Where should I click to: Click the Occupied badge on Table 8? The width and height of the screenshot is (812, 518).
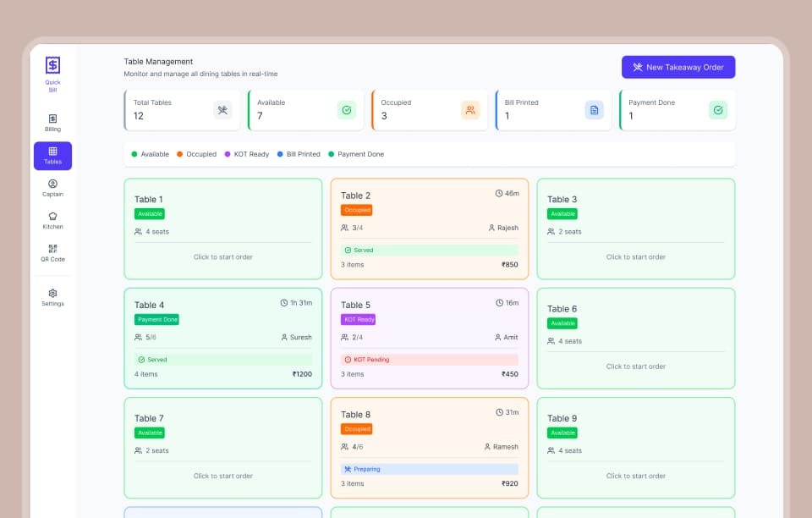(x=357, y=429)
